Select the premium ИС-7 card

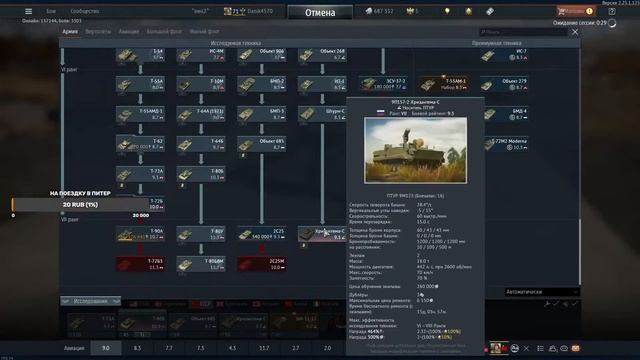coord(504,55)
